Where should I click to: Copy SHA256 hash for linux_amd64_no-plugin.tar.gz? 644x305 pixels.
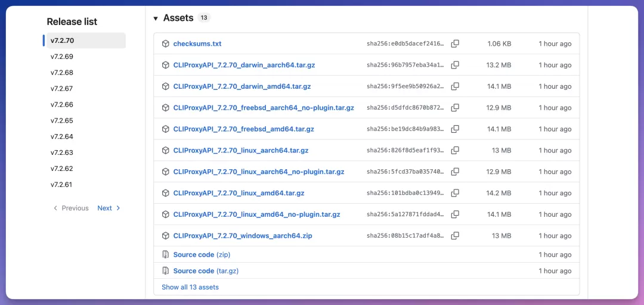click(x=455, y=214)
